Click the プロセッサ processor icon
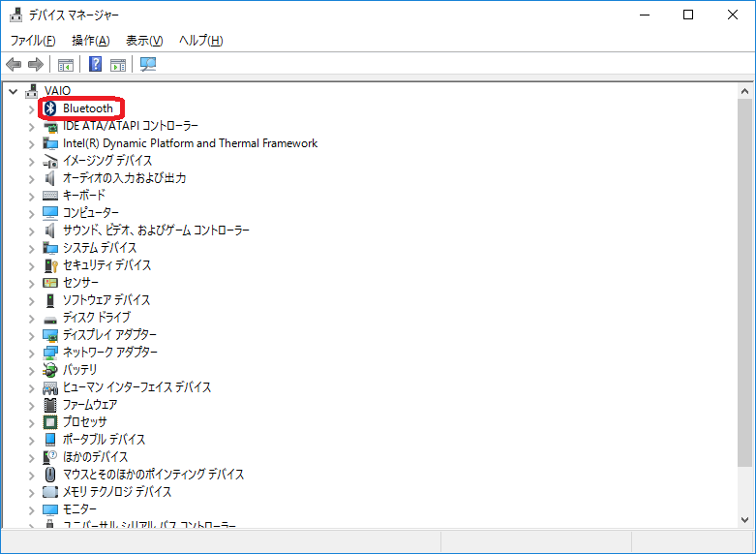This screenshot has height=554, width=756. (50, 422)
